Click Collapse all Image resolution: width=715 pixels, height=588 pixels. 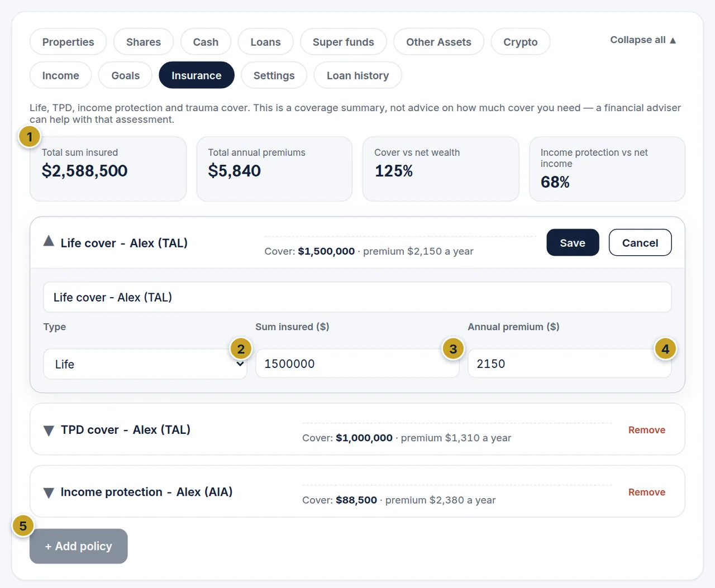pos(643,40)
